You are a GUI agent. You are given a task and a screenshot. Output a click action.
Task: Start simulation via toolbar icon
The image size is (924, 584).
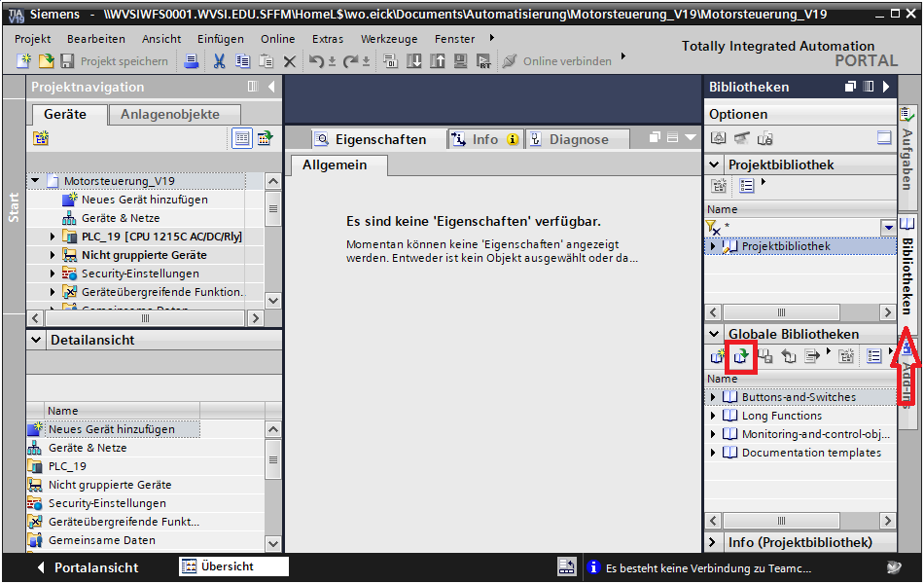460,60
